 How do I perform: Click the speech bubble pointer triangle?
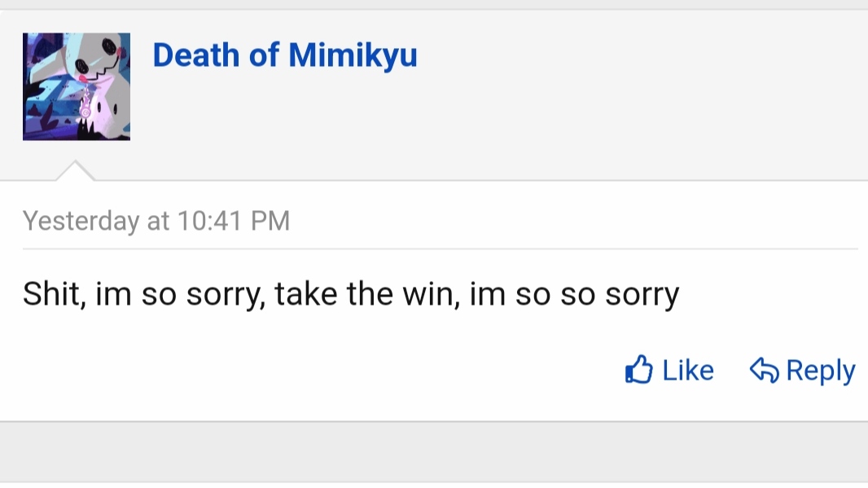pos(75,170)
